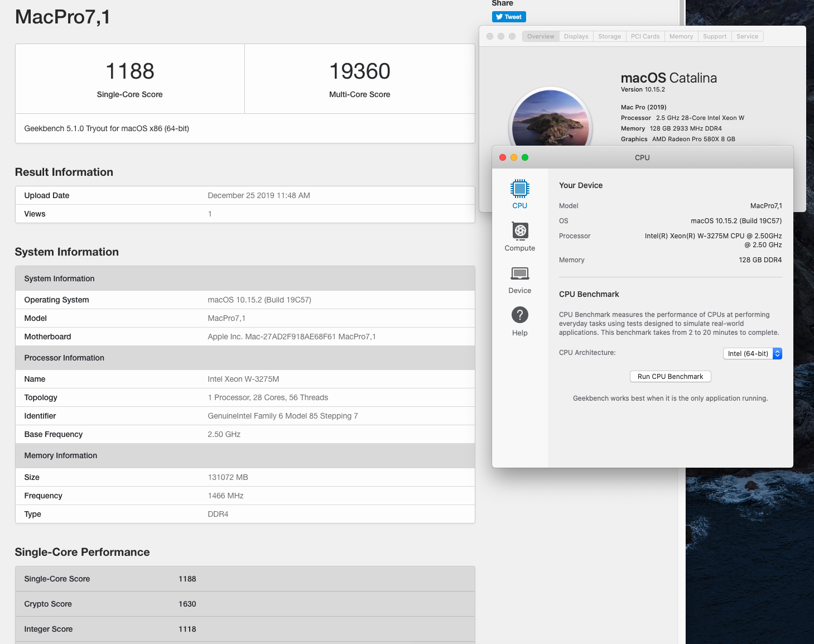Close the Geekbench CPU window
The image size is (814, 644).
[503, 157]
